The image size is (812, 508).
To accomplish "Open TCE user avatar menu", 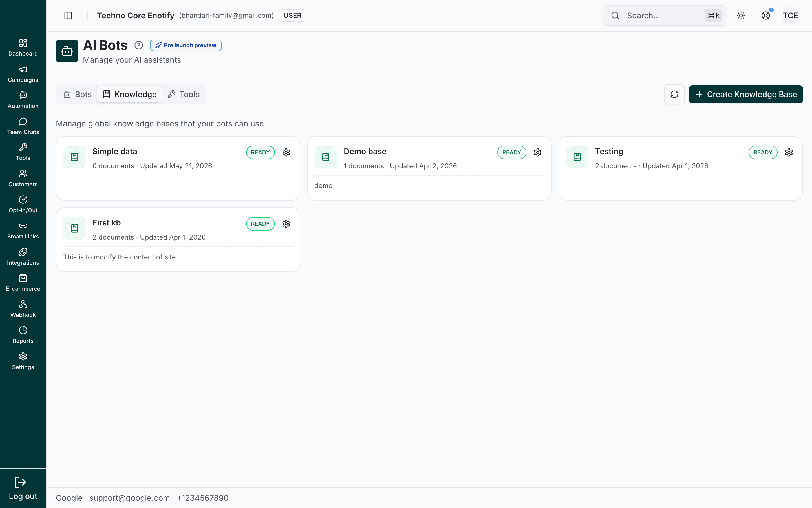I will click(x=791, y=16).
